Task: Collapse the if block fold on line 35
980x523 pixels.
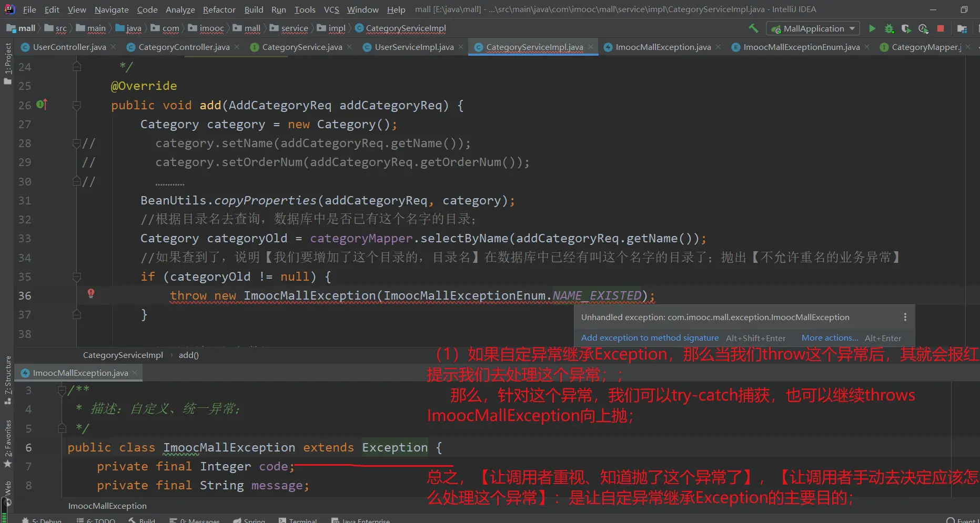Action: pyautogui.click(x=77, y=276)
